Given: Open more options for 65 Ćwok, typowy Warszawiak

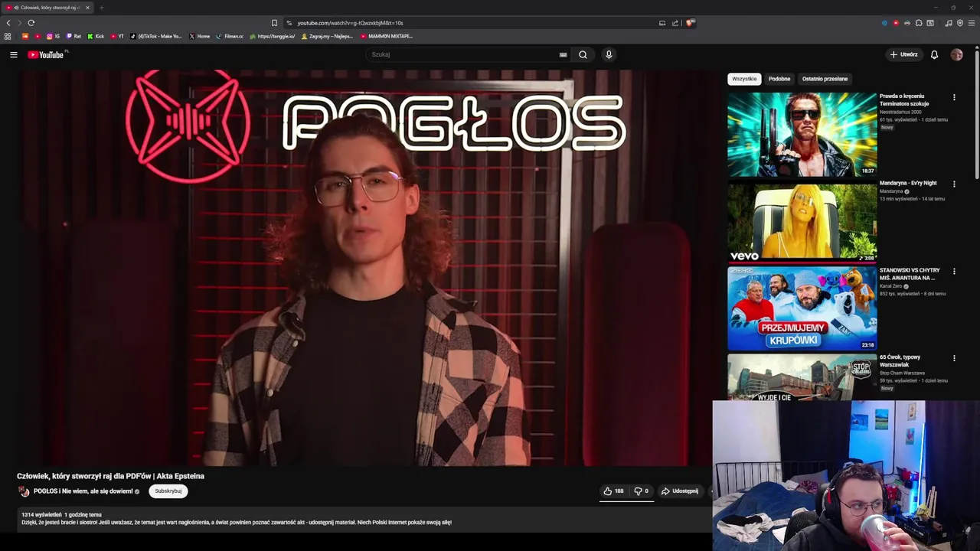Looking at the screenshot, I should tap(954, 358).
